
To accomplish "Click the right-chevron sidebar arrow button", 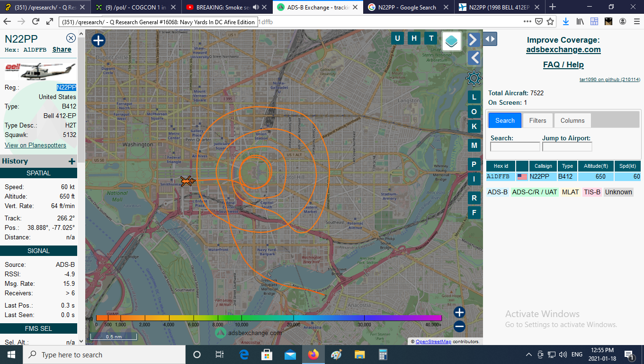I will coord(474,39).
